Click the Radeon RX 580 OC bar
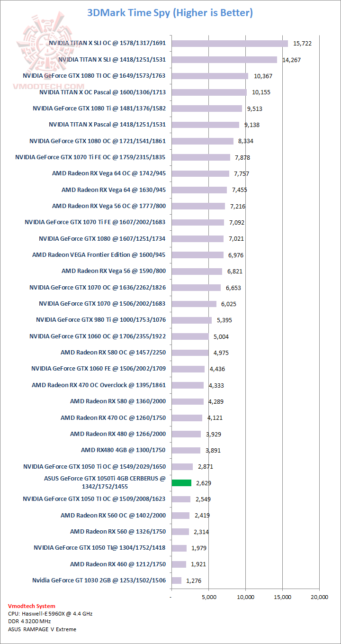Viewport: 341px width, 644px height. (190, 353)
